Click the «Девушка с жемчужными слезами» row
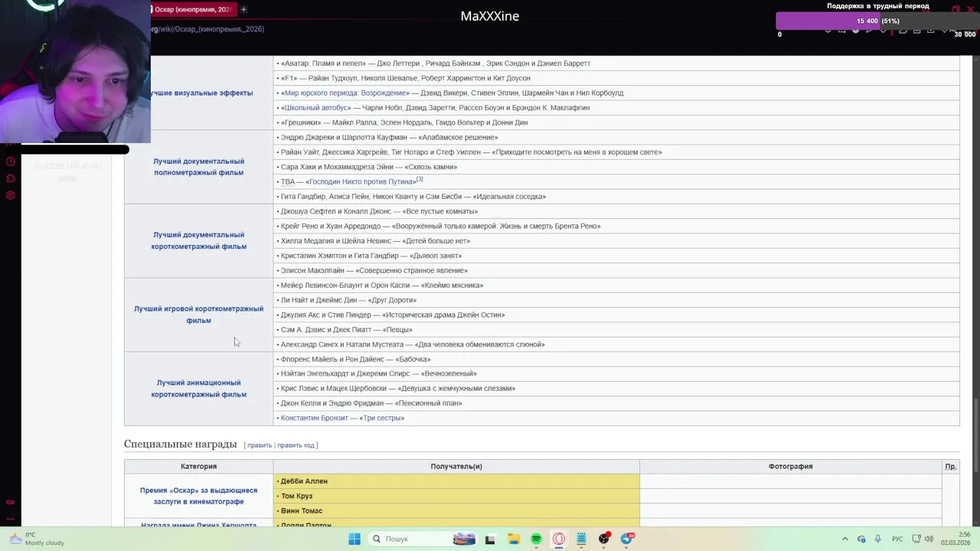The height and width of the screenshot is (551, 980). tap(616, 388)
